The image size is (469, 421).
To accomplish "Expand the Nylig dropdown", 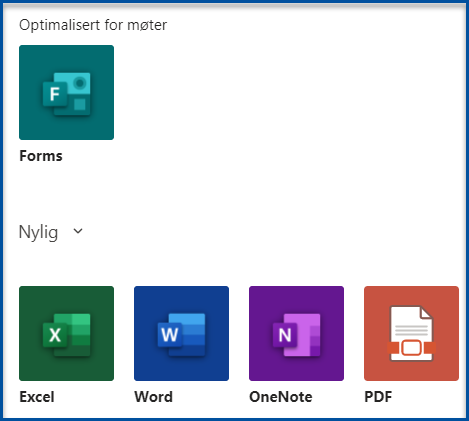I will click(x=51, y=232).
